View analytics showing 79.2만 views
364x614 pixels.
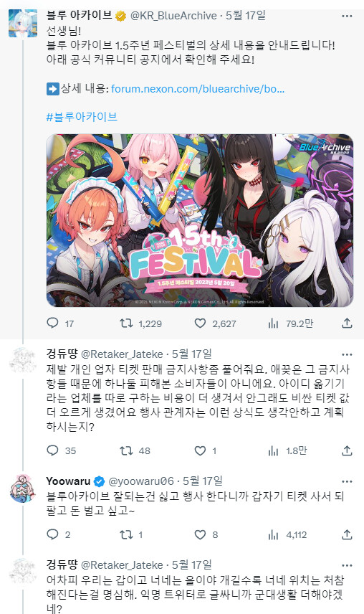290,323
